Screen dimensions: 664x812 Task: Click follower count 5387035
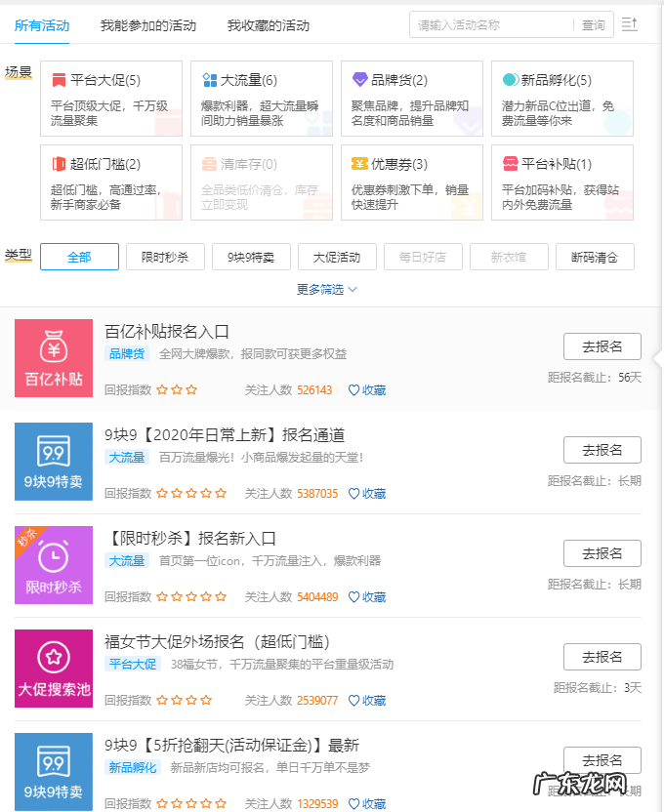[x=317, y=494]
